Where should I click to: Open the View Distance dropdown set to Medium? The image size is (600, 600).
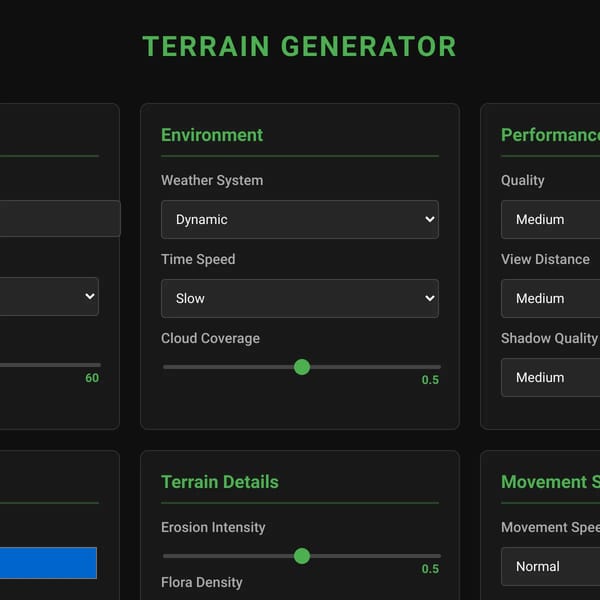click(550, 298)
